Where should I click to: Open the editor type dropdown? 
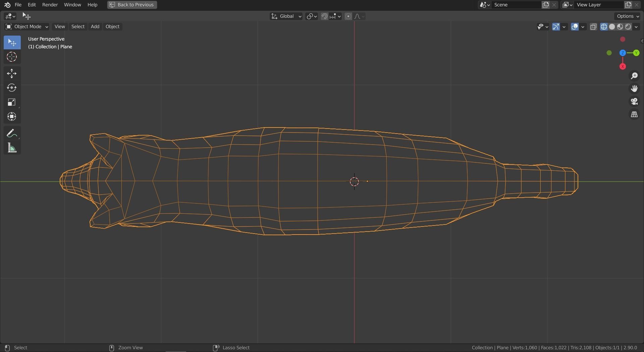click(x=10, y=16)
